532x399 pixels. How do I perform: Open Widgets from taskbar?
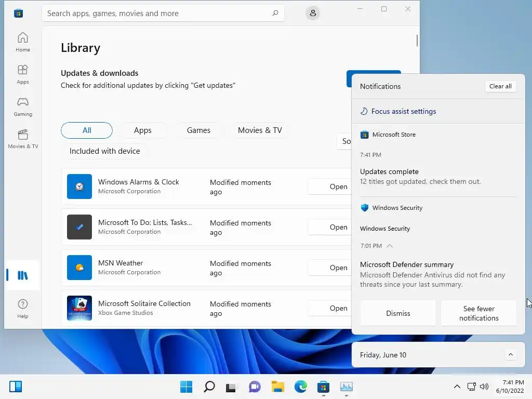click(16, 387)
